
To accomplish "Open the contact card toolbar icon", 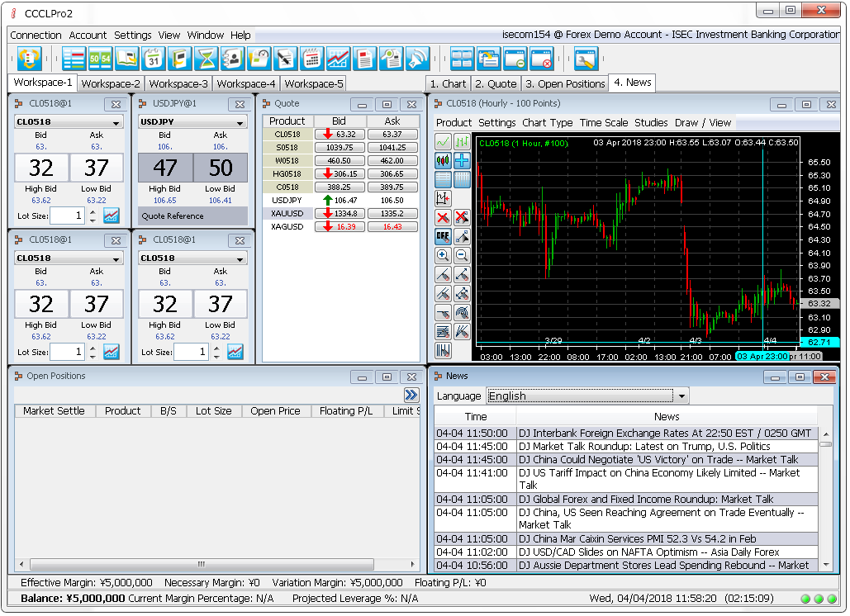I will click(233, 59).
